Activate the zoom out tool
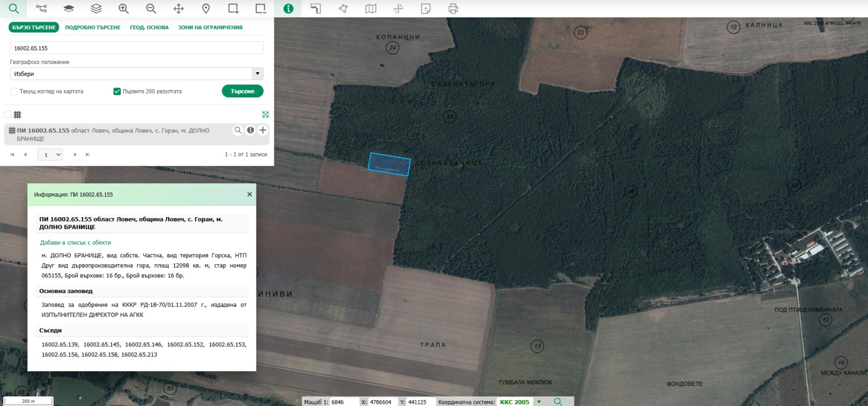Viewport: 868px width, 406px height. point(151,9)
